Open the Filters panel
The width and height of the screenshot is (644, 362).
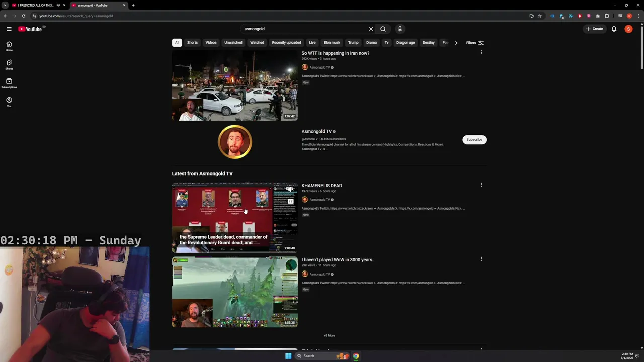click(x=474, y=43)
